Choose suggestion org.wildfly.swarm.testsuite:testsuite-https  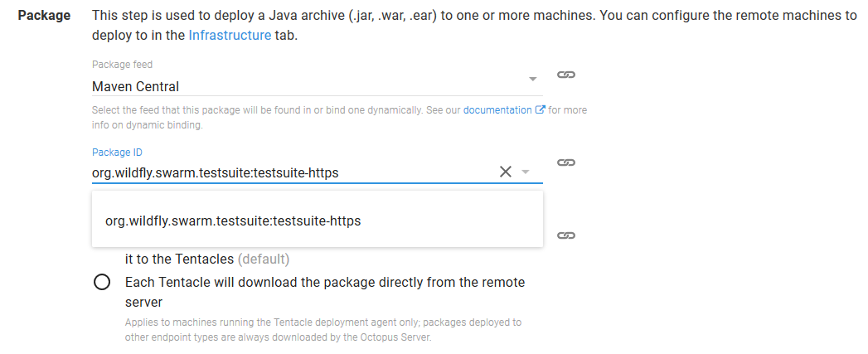[318, 221]
